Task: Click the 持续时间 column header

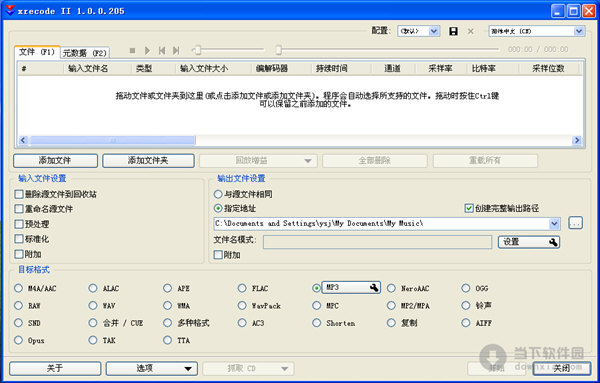Action: point(332,68)
